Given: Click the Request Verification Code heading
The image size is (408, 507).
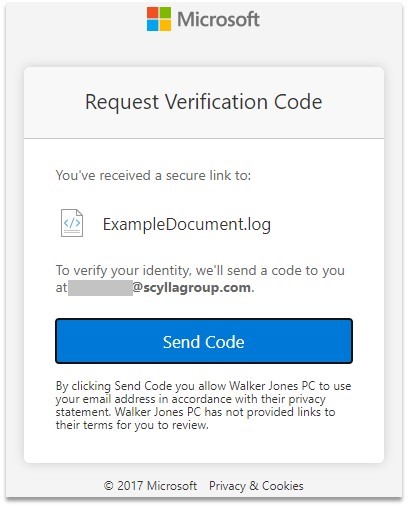Looking at the screenshot, I should pos(204,102).
